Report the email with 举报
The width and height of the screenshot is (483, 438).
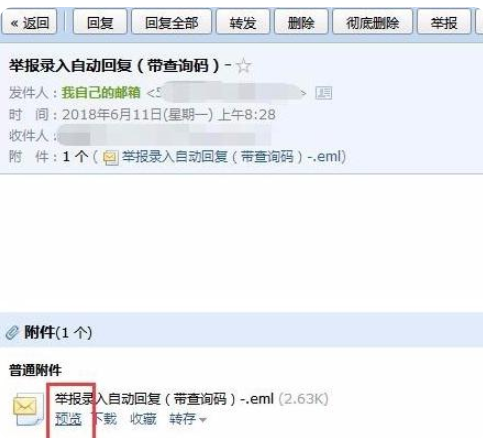click(x=444, y=23)
